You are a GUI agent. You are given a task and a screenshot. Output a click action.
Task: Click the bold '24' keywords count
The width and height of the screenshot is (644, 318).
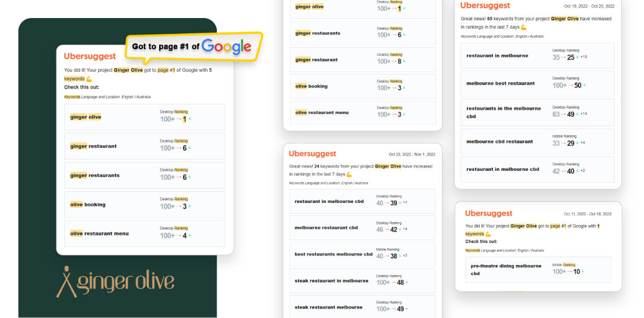pos(317,166)
